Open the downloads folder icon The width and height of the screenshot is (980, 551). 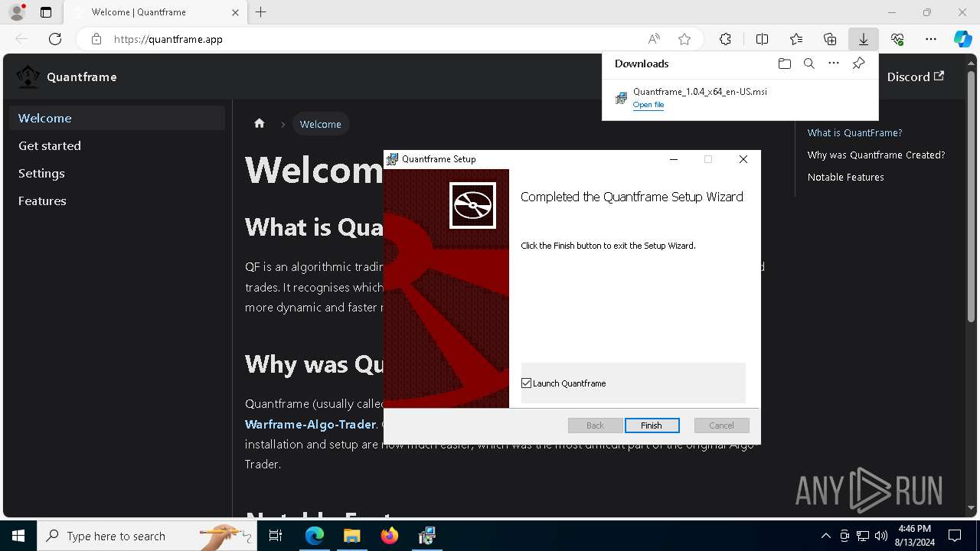click(785, 64)
